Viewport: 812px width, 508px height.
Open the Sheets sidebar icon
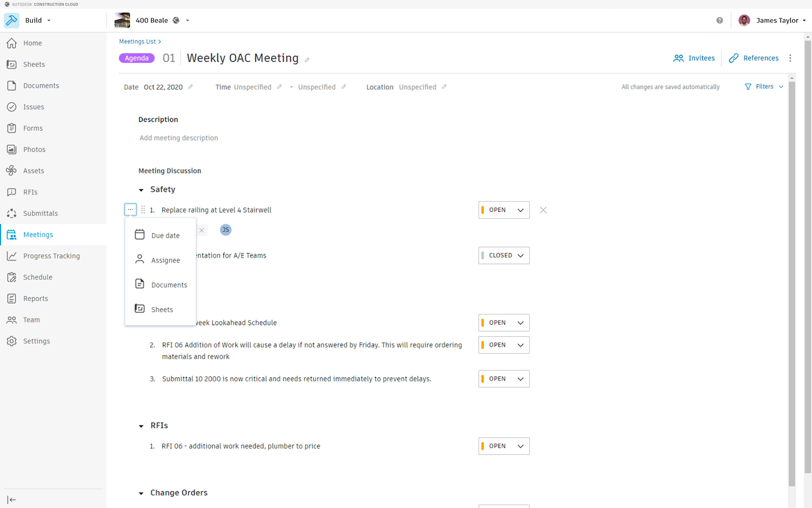[12, 65]
